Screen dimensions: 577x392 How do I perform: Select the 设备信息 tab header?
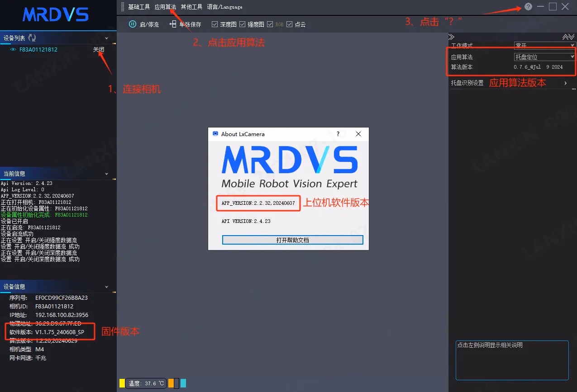(14, 287)
